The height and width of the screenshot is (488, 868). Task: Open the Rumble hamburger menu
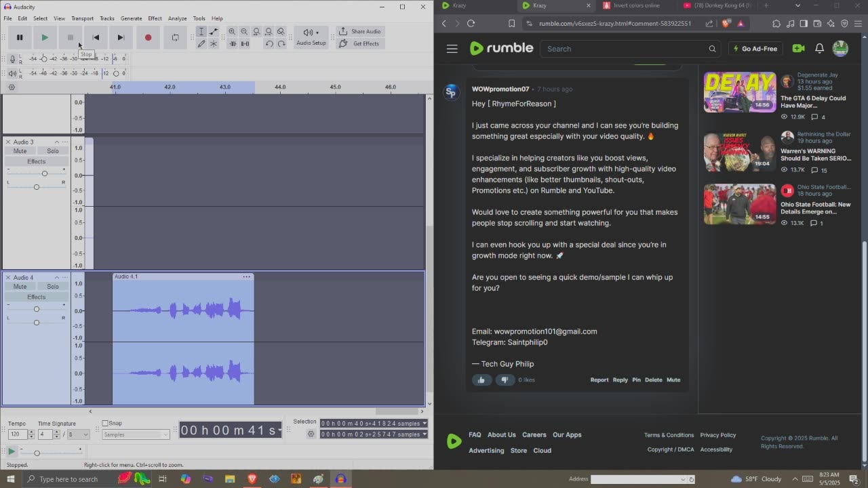(x=452, y=49)
